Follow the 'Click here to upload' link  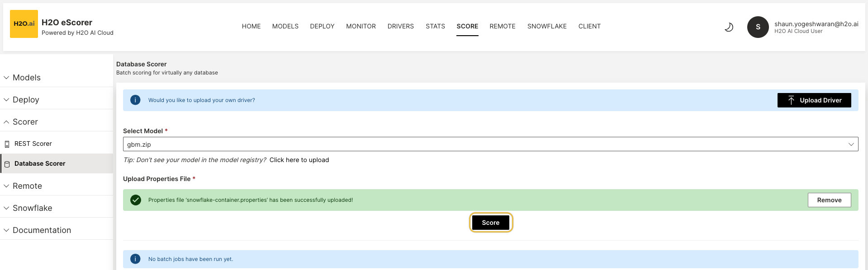(x=299, y=160)
